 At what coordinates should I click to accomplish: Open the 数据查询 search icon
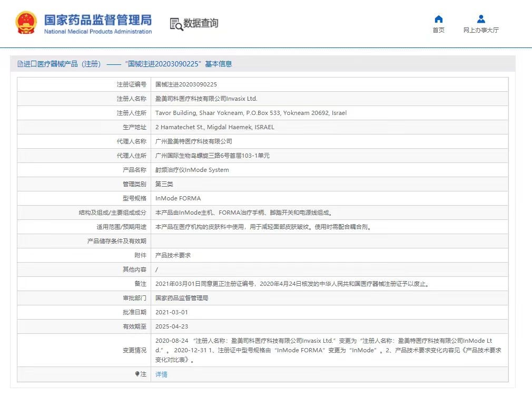click(x=176, y=24)
